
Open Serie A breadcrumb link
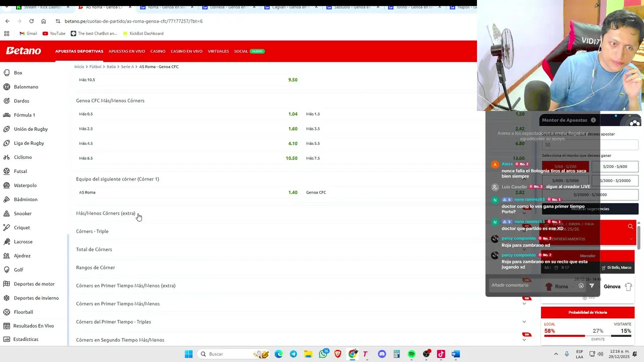click(x=127, y=67)
